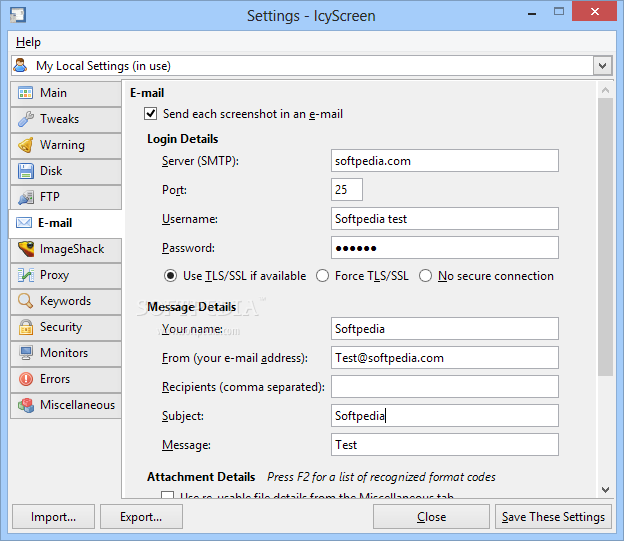
Task: Click the Tweaks wrench icon
Action: 25,119
